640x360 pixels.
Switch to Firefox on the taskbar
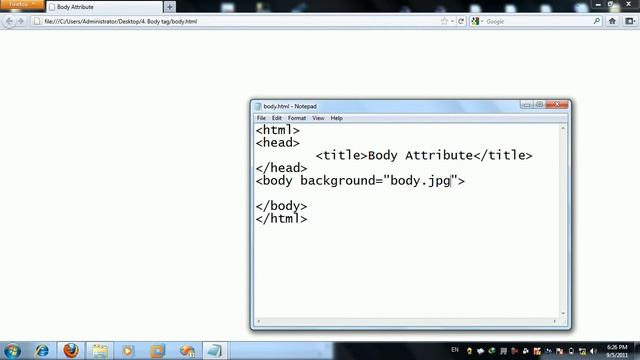click(x=71, y=351)
